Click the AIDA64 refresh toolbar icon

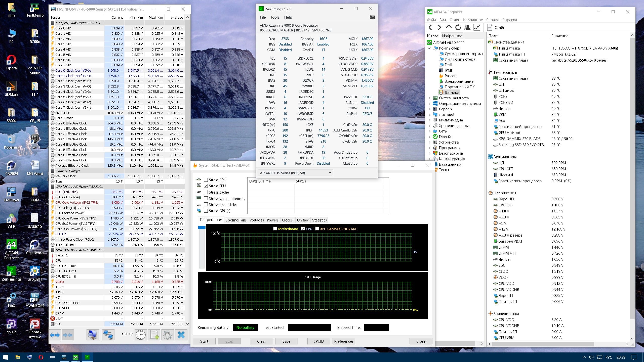(x=458, y=27)
